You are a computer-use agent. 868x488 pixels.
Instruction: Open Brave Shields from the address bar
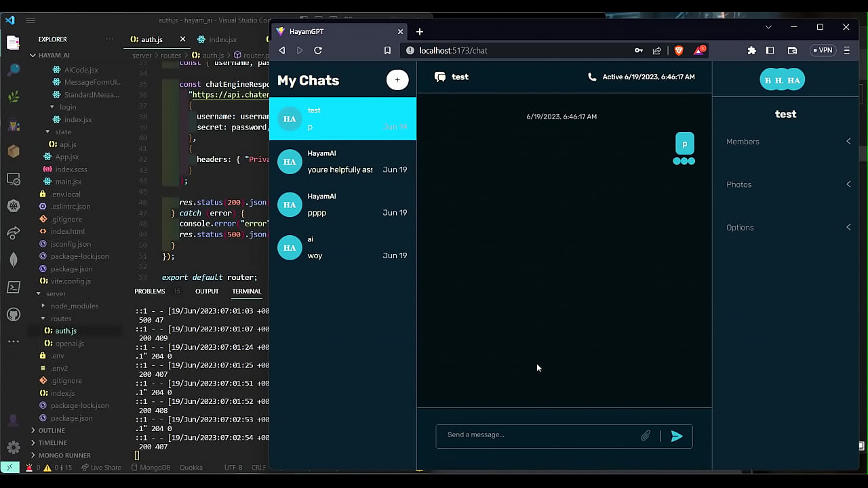coord(678,49)
